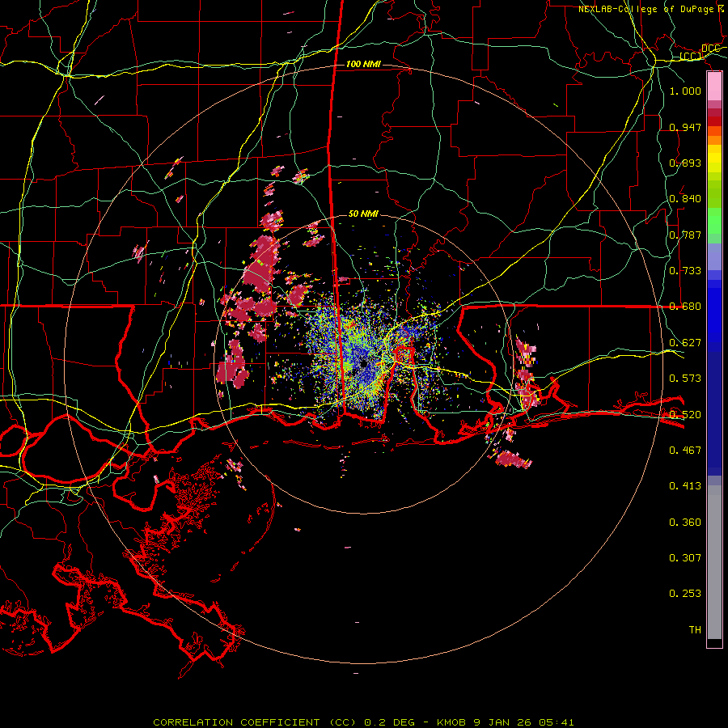Click the 0.840 legend value

click(x=685, y=199)
